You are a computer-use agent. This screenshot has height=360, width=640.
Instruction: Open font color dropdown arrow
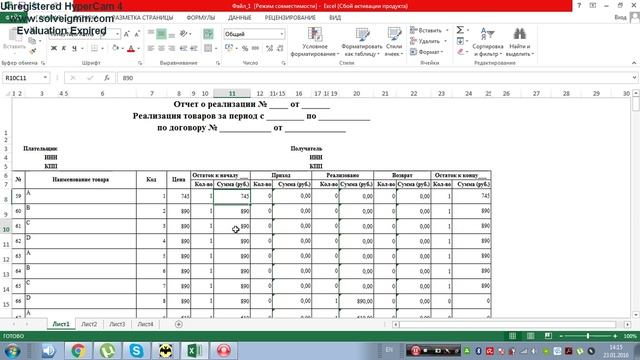139,49
